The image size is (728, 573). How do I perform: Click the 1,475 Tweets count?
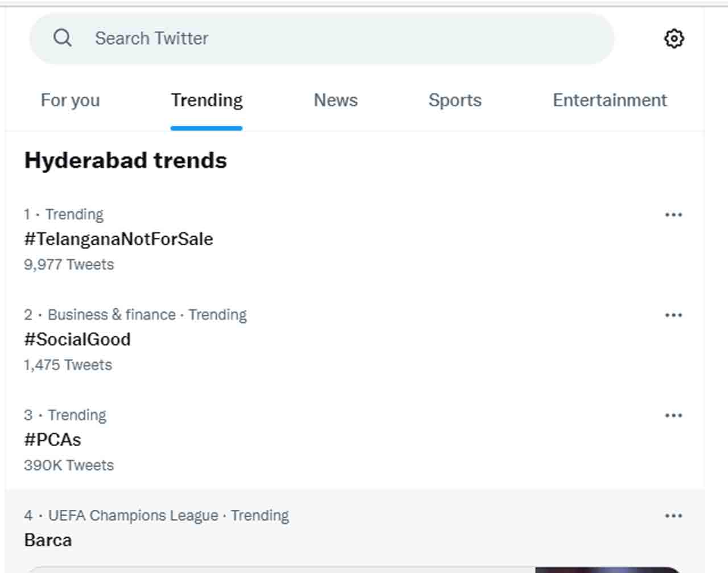(x=68, y=365)
